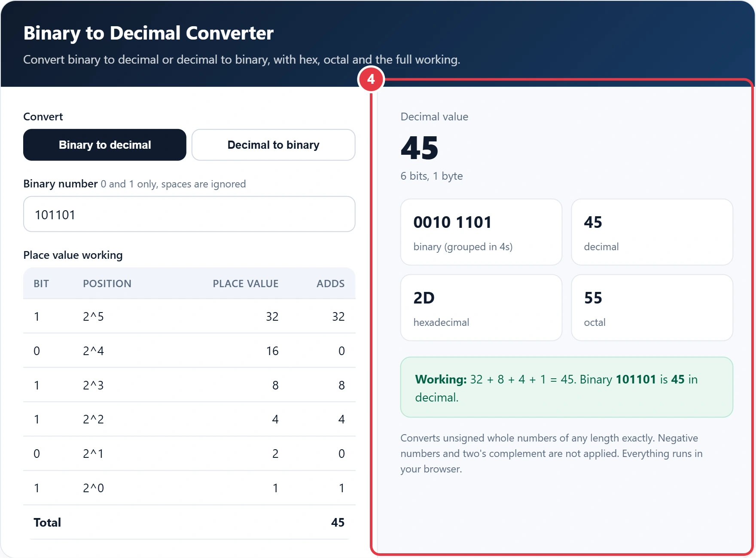Select the 2^0 position cell
Viewport: 756px width, 558px height.
coord(93,488)
